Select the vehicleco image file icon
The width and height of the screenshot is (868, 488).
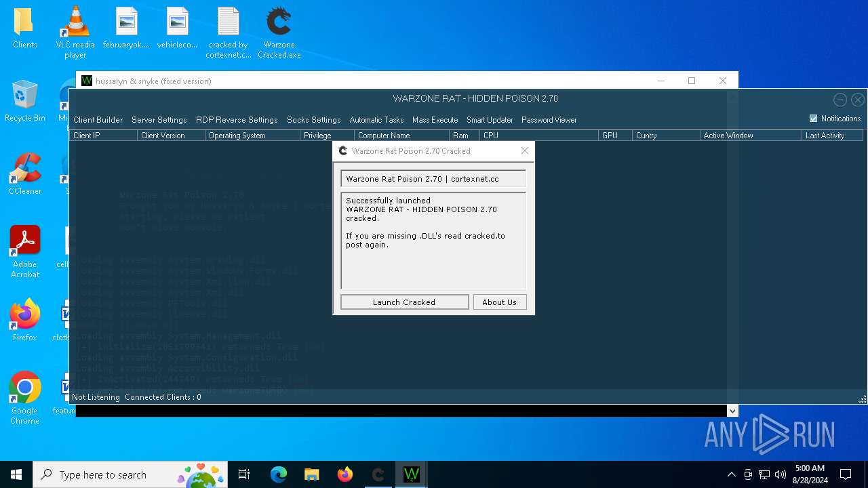[177, 28]
